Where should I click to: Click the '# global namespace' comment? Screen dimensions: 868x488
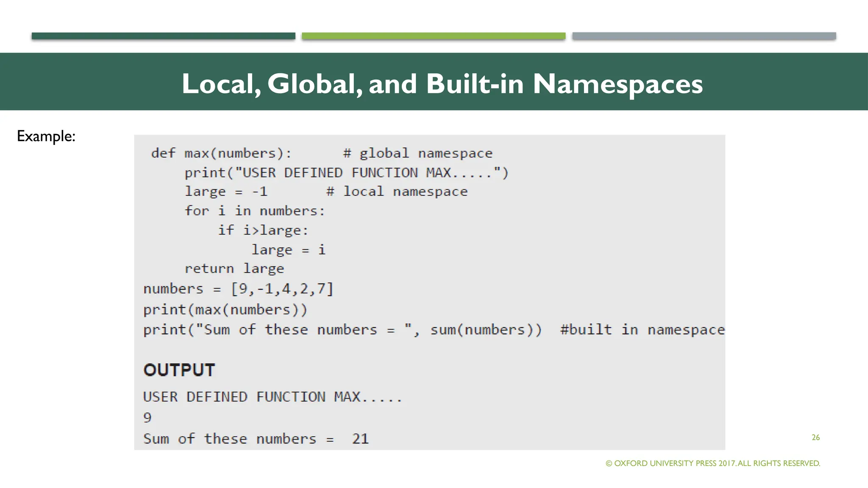tap(417, 153)
